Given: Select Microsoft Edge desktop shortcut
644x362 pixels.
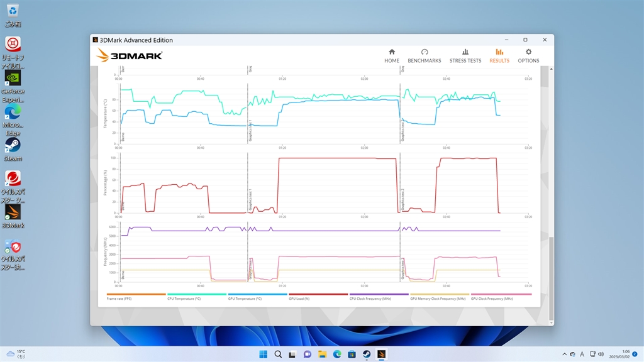Looking at the screenshot, I should coord(13,120).
